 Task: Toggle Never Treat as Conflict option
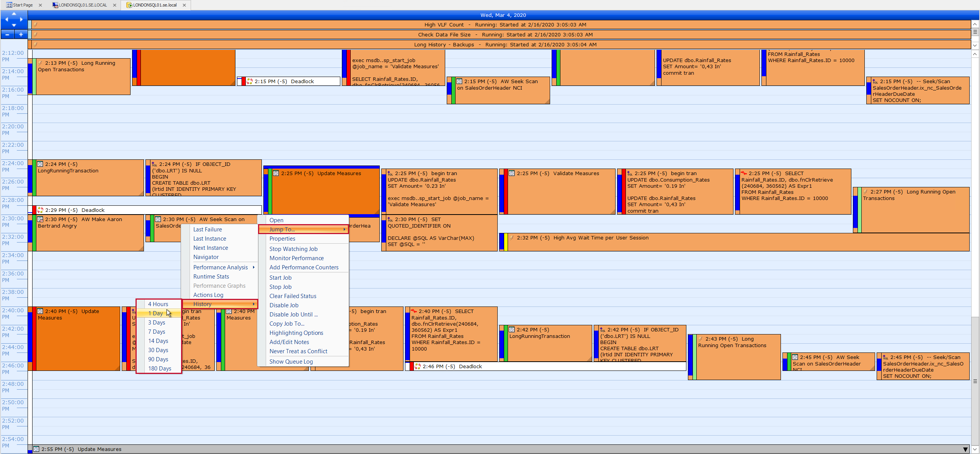298,351
